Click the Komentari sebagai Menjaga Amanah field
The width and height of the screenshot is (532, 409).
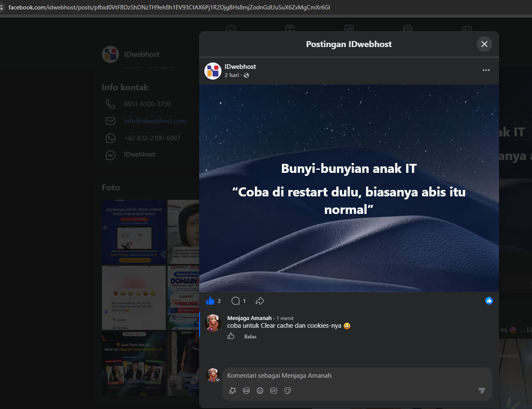pyautogui.click(x=357, y=376)
